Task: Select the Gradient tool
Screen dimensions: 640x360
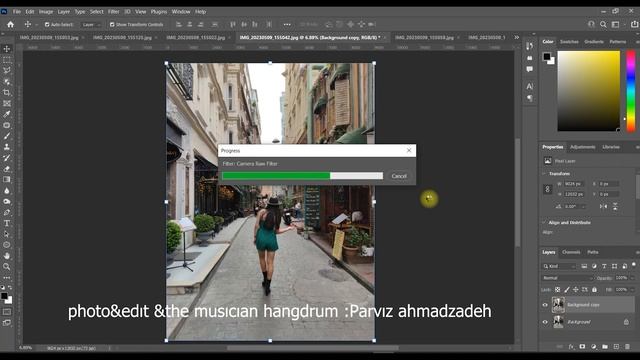Action: [7, 180]
